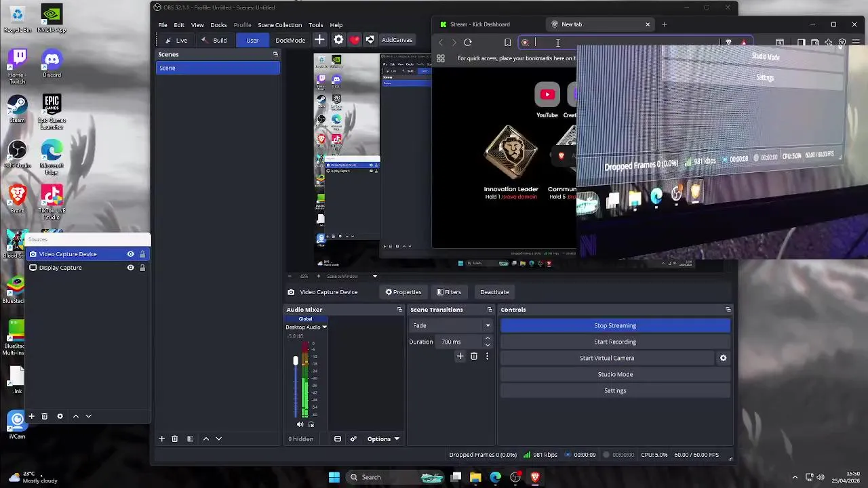Switch to the Build toolbar mode
868x488 pixels.
(214, 40)
